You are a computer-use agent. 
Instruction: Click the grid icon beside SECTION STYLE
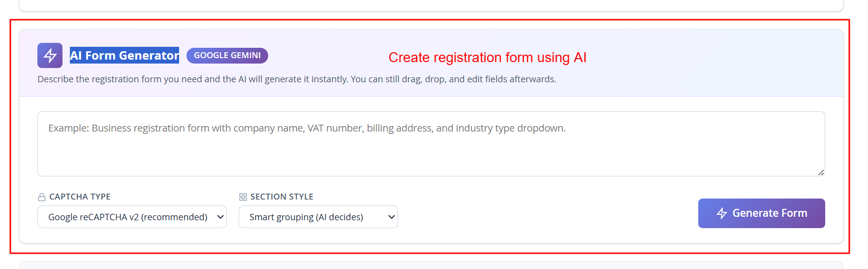tap(243, 197)
